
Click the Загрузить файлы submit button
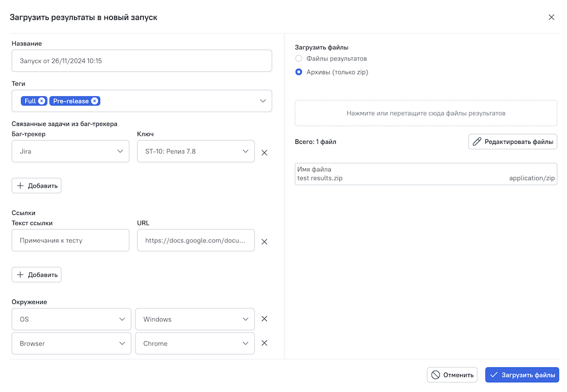[522, 375]
